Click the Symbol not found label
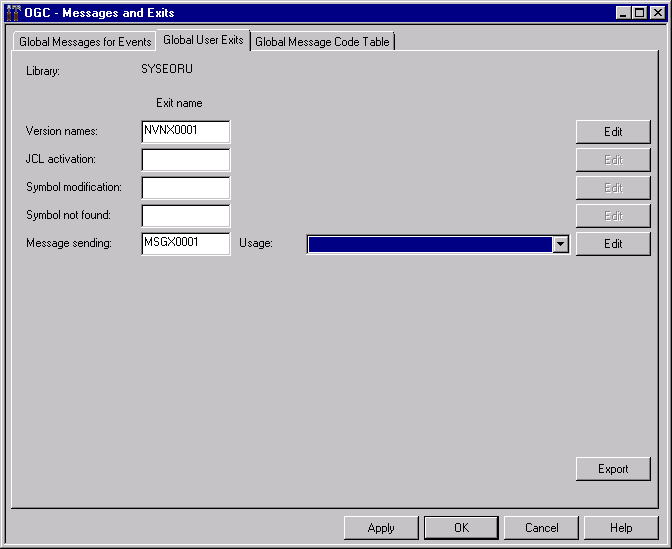The width and height of the screenshot is (672, 549). coord(68,215)
